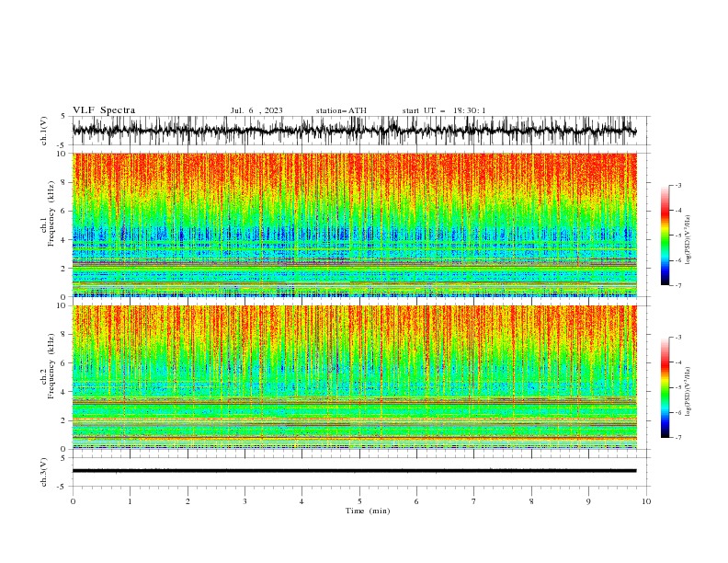Click the "Time (min)" axis label
The width and height of the screenshot is (728, 563).
[368, 511]
